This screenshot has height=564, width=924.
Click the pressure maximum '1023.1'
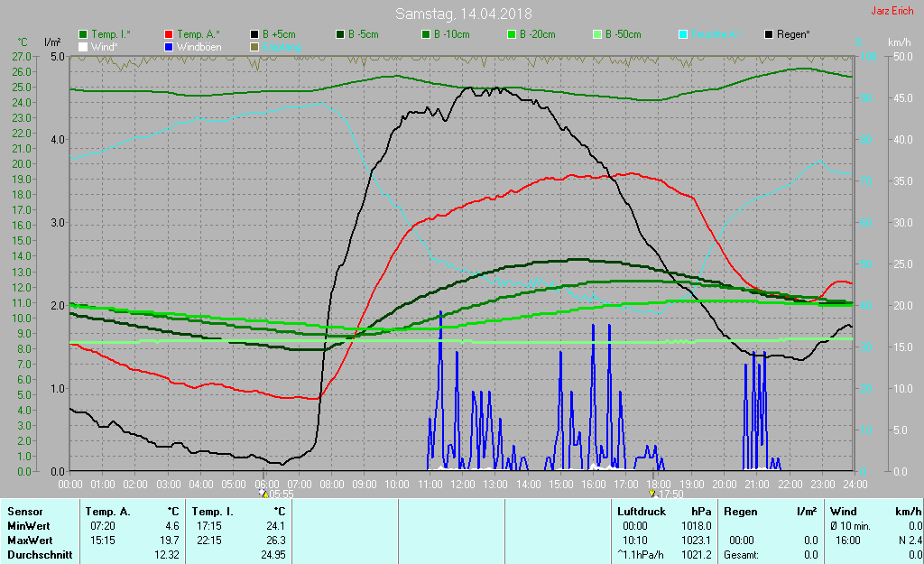697,541
